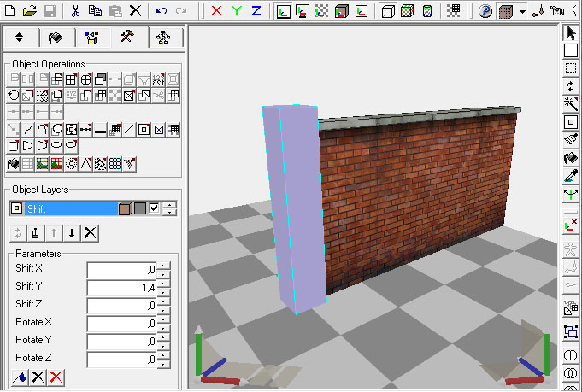Open the dropdown arrow beside grid icon
This screenshot has width=582, height=392.
521,11
